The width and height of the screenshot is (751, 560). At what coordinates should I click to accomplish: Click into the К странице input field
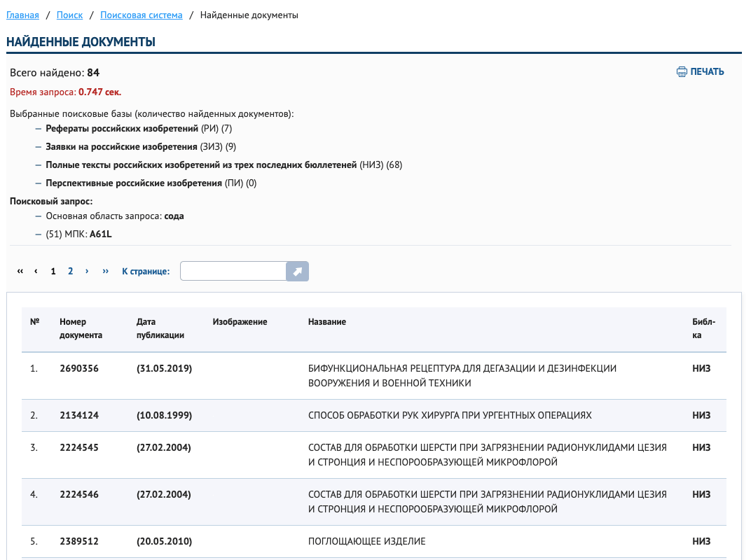(233, 271)
